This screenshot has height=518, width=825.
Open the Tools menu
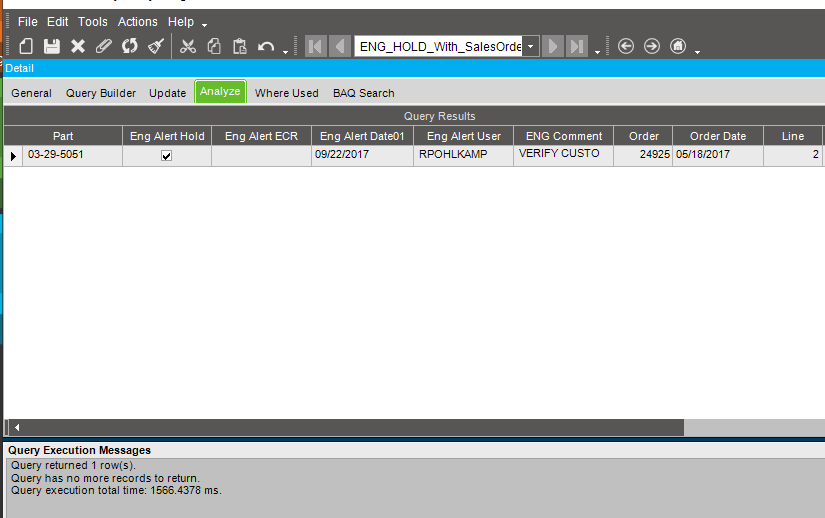(93, 22)
